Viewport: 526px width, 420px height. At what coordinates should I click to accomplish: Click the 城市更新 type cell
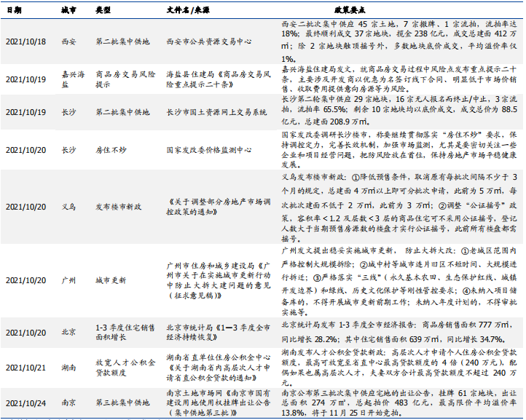point(111,280)
